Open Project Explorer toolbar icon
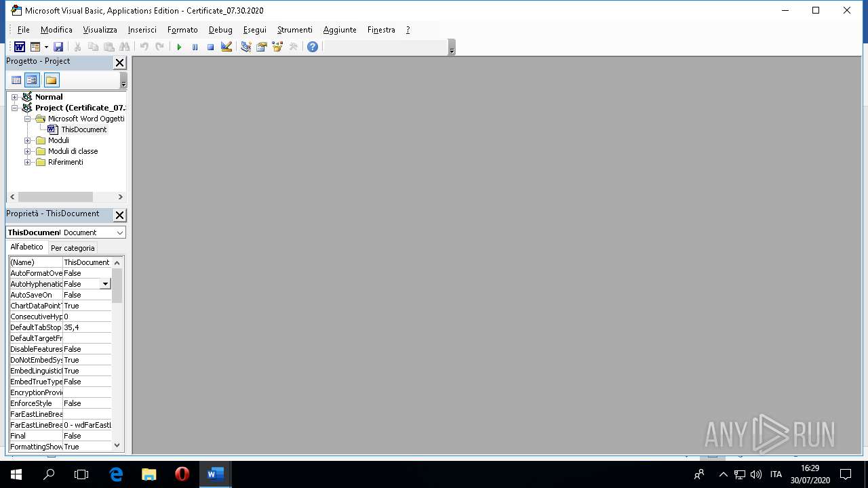This screenshot has height=488, width=868. [245, 47]
